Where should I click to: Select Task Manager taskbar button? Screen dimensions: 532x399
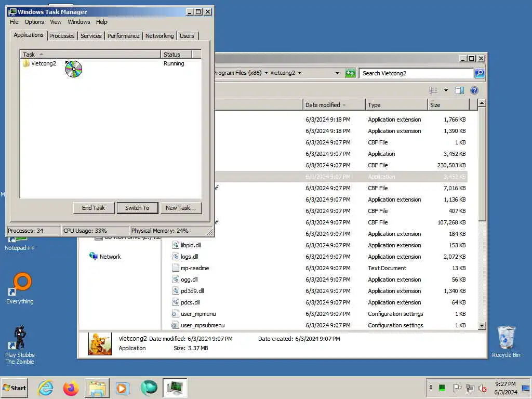coord(175,388)
